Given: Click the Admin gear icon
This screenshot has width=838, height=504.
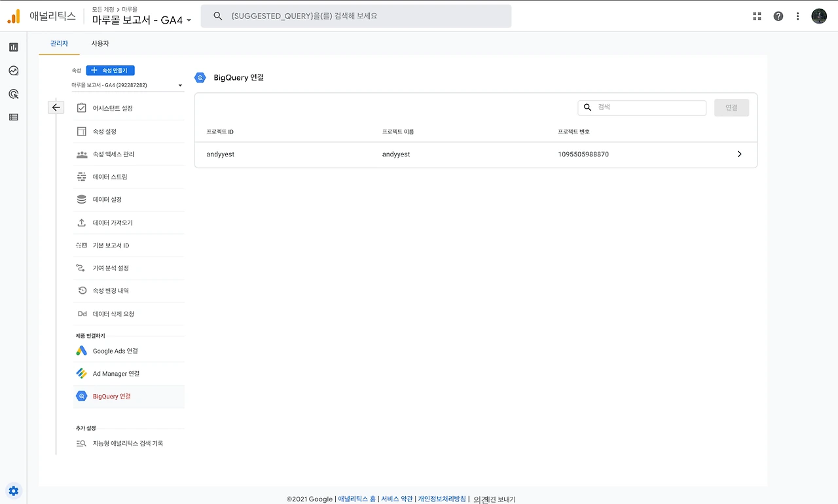Looking at the screenshot, I should (14, 490).
